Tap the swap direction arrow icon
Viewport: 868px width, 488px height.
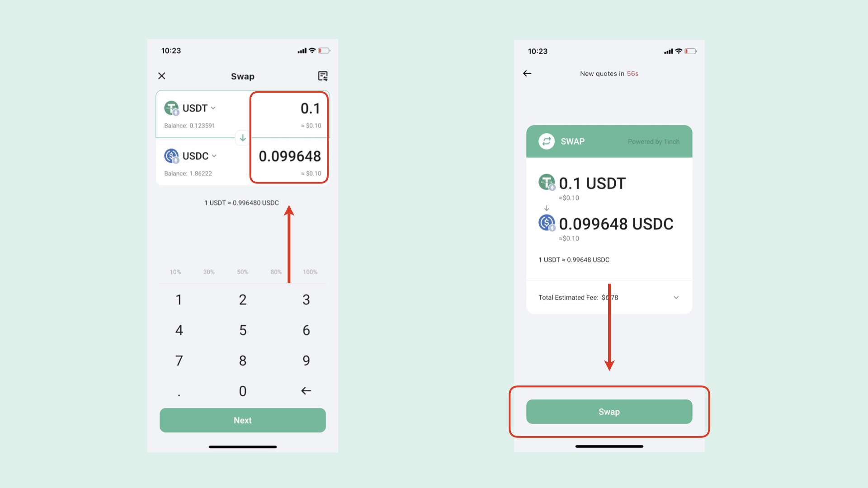click(243, 138)
